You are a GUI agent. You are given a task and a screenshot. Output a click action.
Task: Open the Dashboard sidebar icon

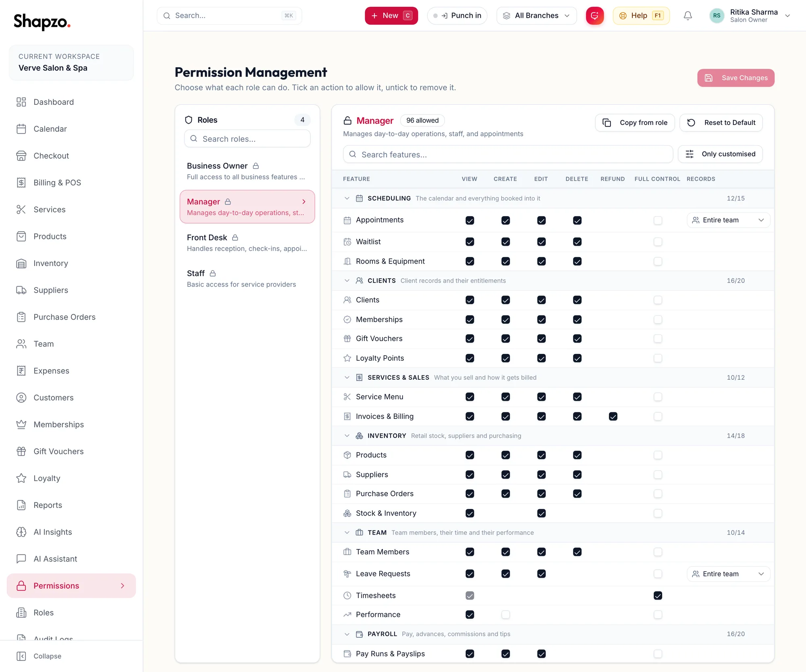click(21, 102)
